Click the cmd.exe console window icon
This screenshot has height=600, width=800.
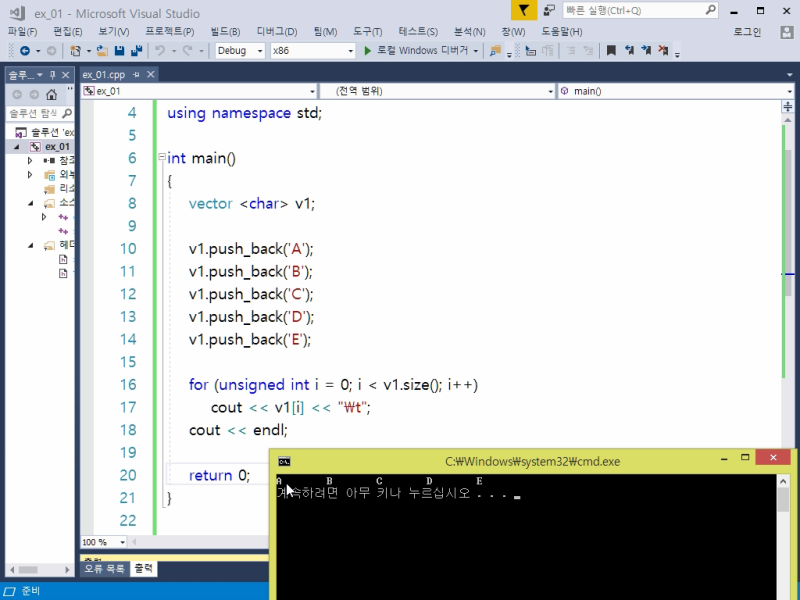[x=284, y=462]
